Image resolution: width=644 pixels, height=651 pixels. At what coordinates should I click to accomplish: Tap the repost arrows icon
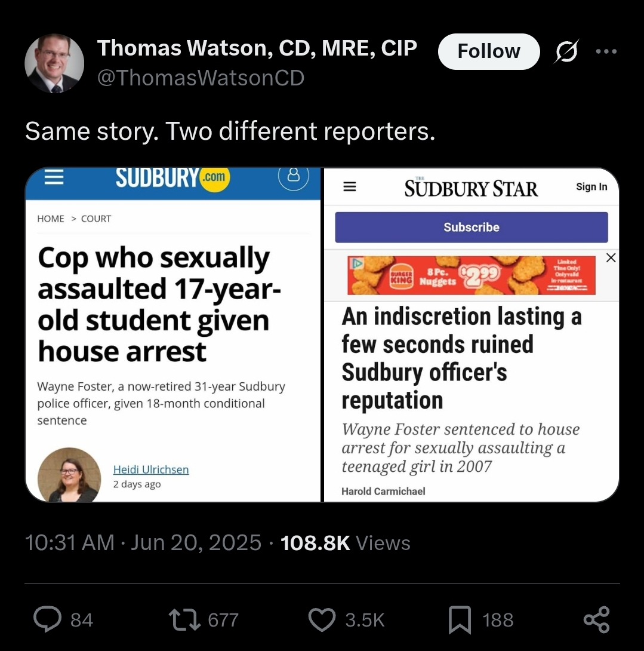click(184, 620)
